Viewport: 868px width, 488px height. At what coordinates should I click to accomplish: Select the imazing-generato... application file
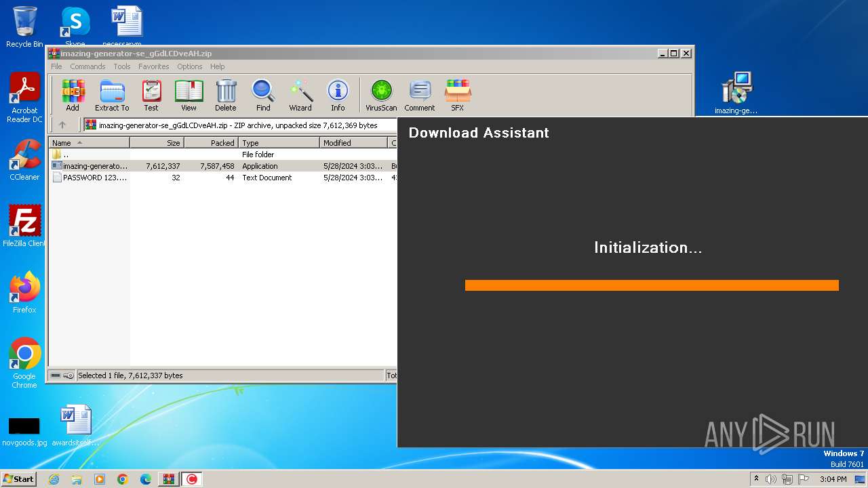tap(222, 166)
